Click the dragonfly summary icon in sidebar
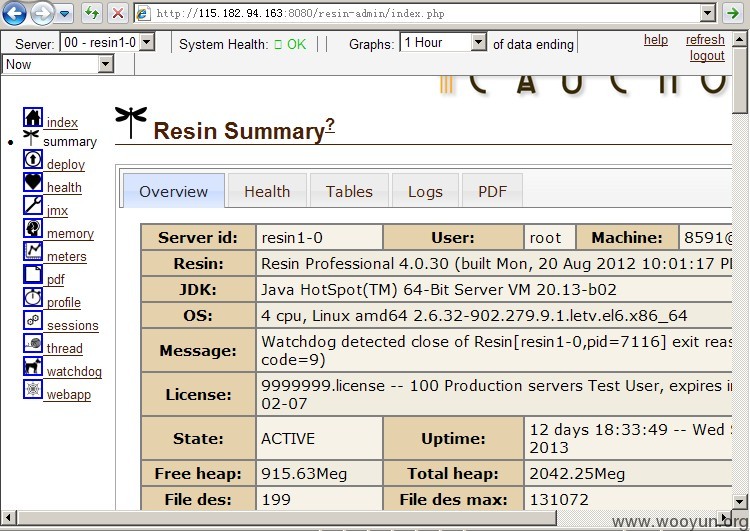The width and height of the screenshot is (750, 531). (31, 137)
